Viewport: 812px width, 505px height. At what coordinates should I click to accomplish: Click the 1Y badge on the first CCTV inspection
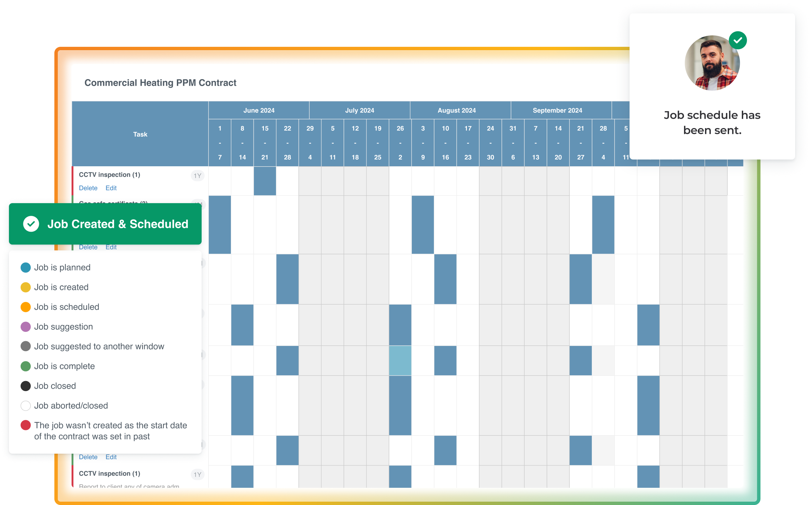(x=197, y=176)
